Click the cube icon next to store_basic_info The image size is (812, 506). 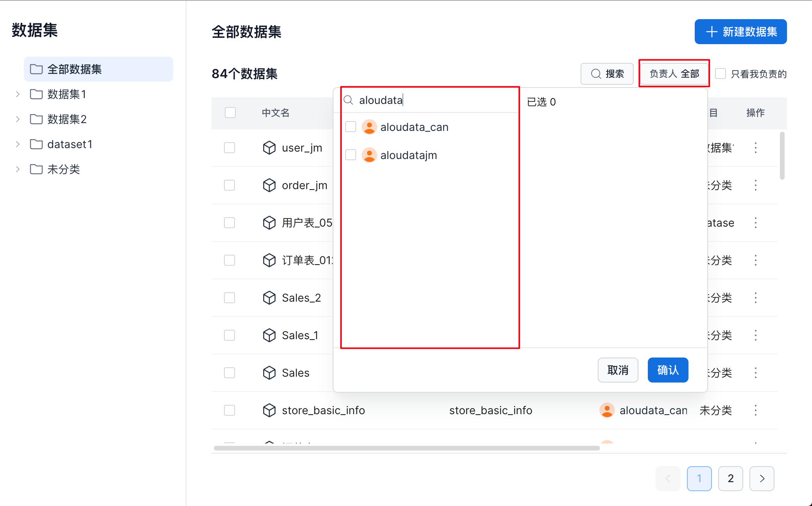coord(269,410)
